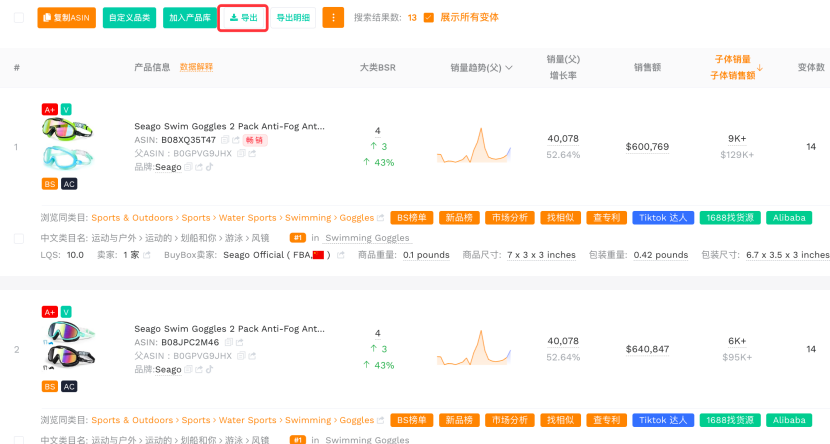
Task: Click the V video badge on product 1
Action: point(66,110)
